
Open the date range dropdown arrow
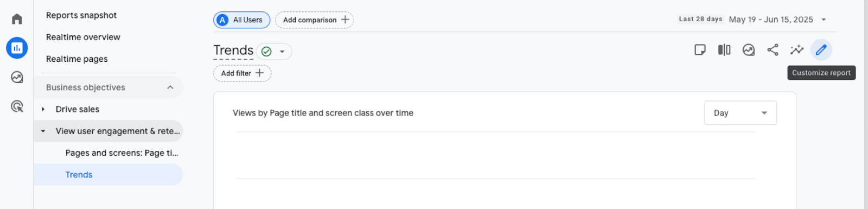(824, 20)
